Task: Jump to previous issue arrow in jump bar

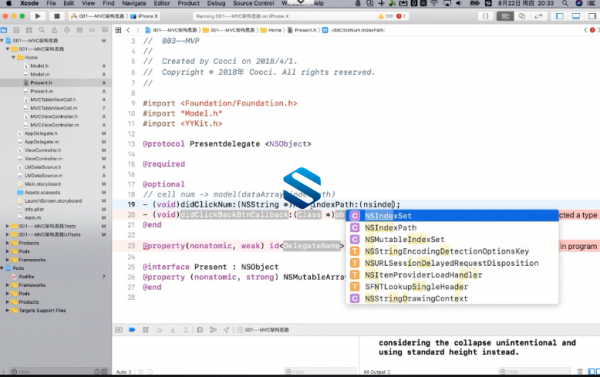Action: 585,30
